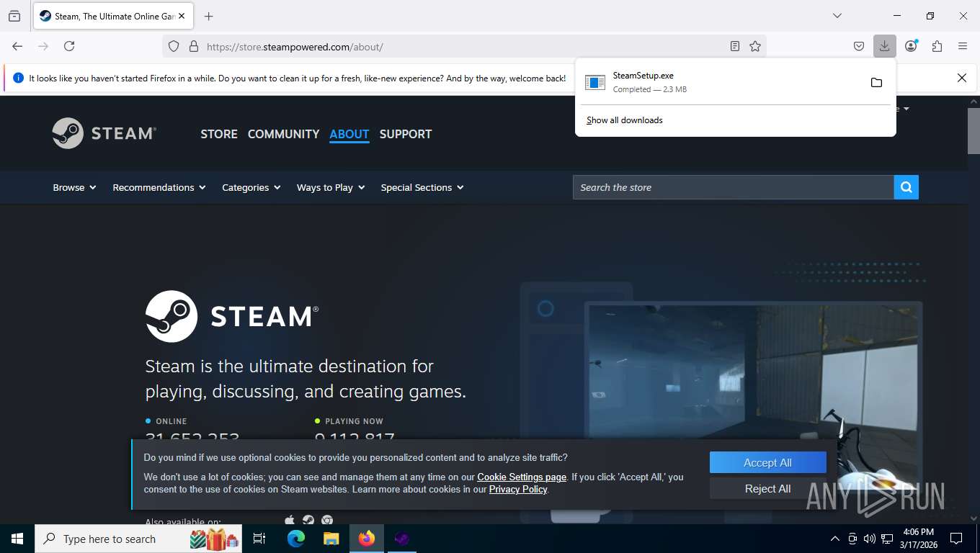Viewport: 980px width, 553px height.
Task: Click the Firefox View icon
Action: point(14,16)
